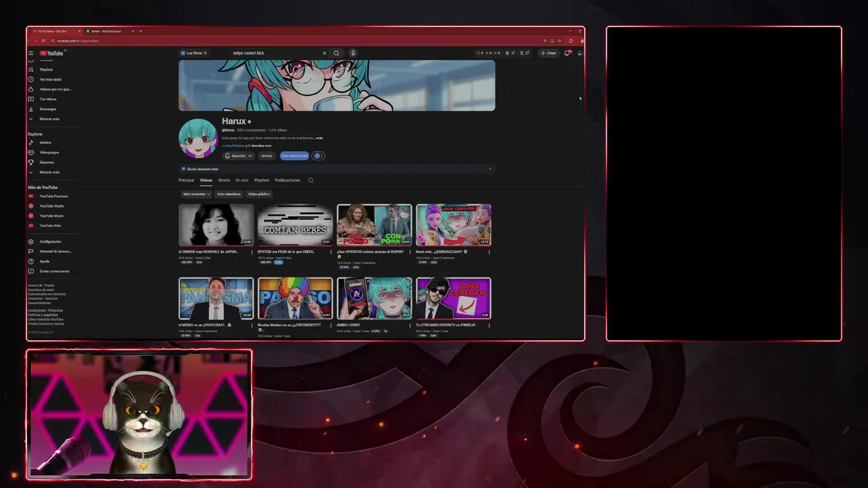
Task: Open the COMÍAN BEBÉS video thumbnail
Action: click(x=295, y=225)
